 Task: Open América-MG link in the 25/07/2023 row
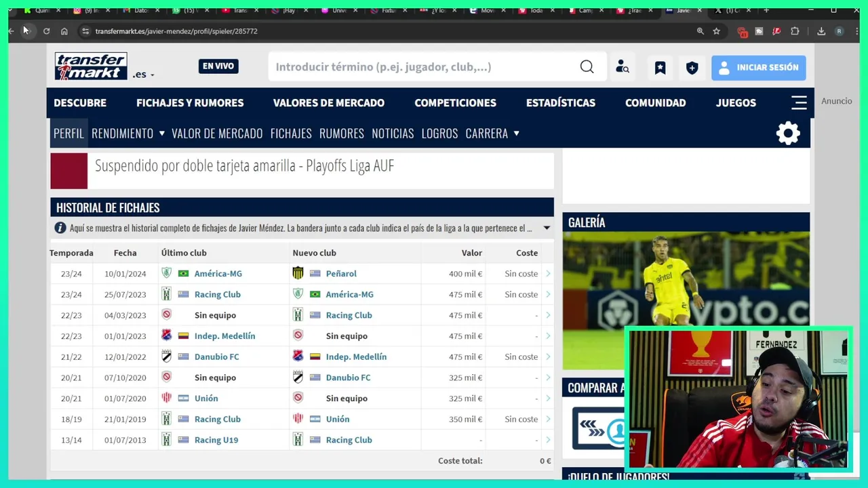349,294
